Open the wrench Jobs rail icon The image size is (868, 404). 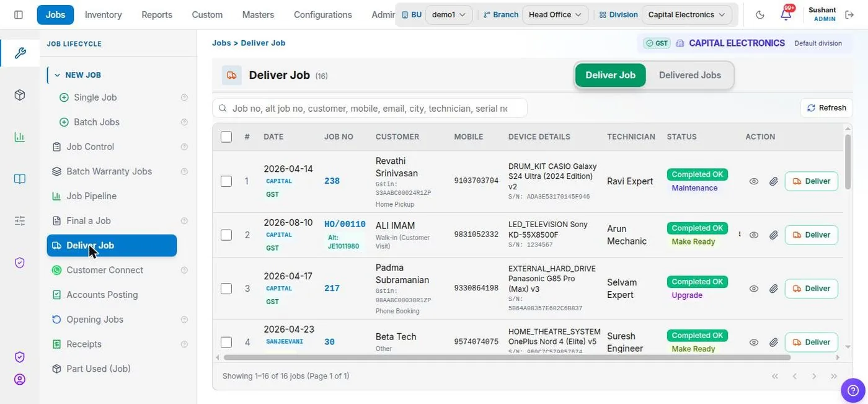pos(20,53)
